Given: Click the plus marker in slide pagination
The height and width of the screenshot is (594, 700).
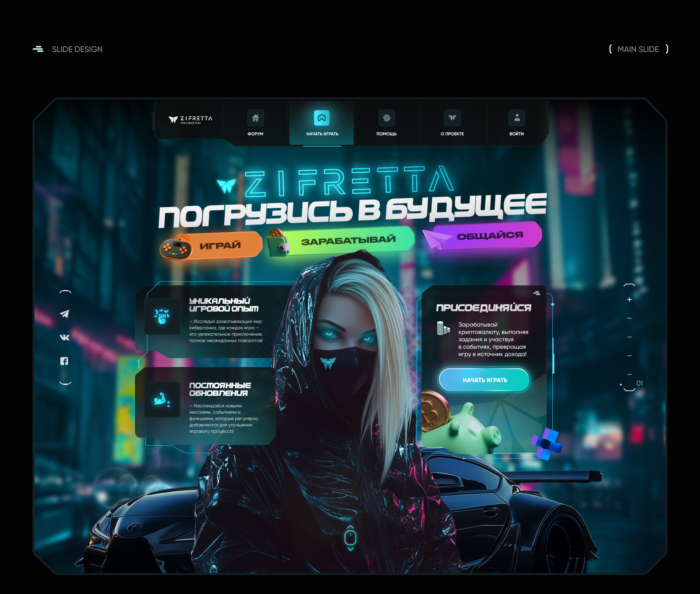Looking at the screenshot, I should click(629, 299).
